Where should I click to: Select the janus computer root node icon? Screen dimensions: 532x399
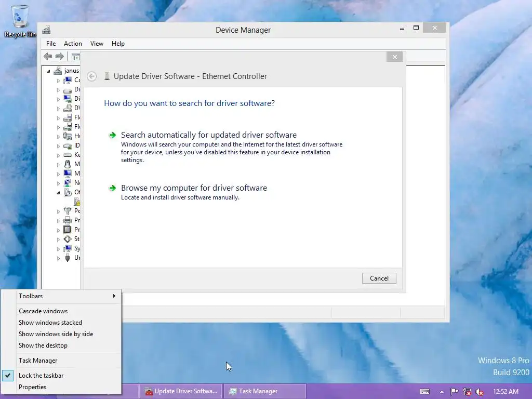point(58,71)
